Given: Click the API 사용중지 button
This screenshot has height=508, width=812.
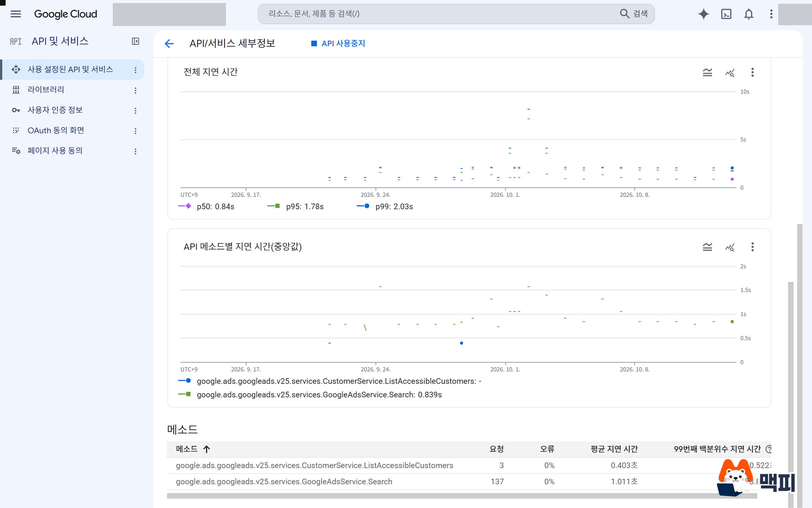Looking at the screenshot, I should tap(338, 44).
